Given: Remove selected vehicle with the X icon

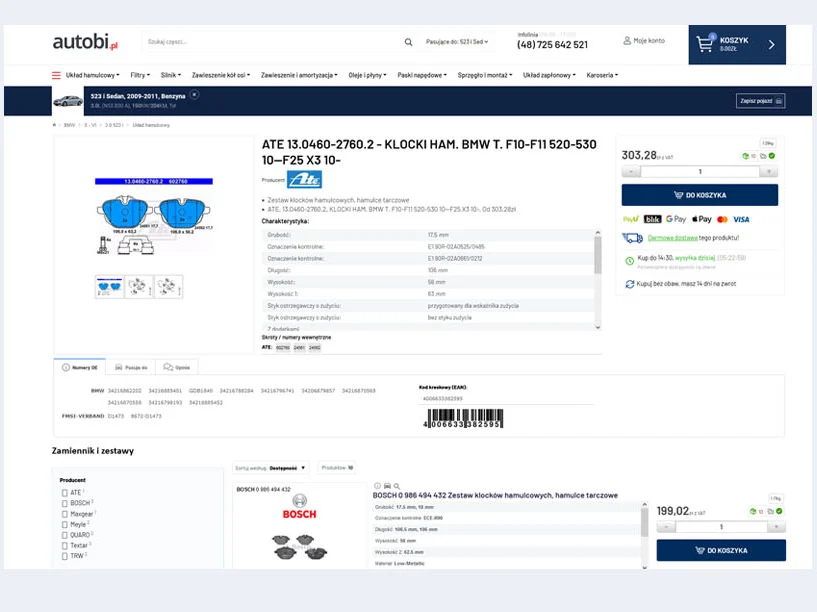Looking at the screenshot, I should 194,95.
